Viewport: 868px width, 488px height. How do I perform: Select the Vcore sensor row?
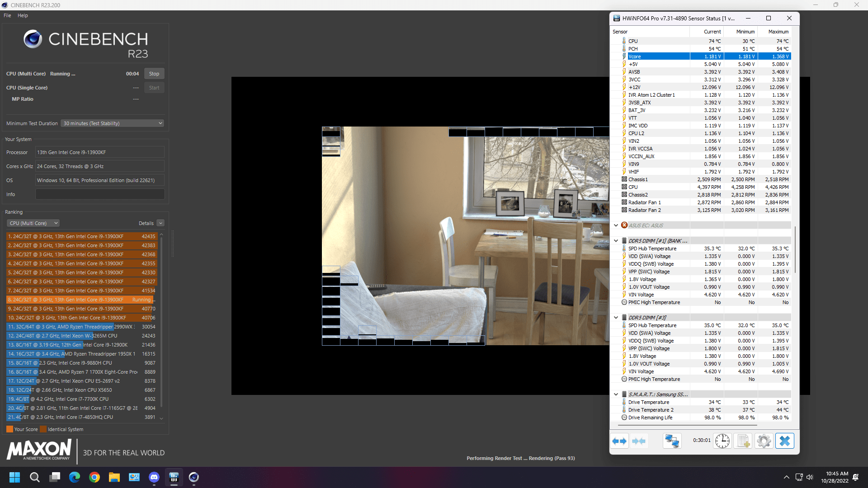[701, 56]
